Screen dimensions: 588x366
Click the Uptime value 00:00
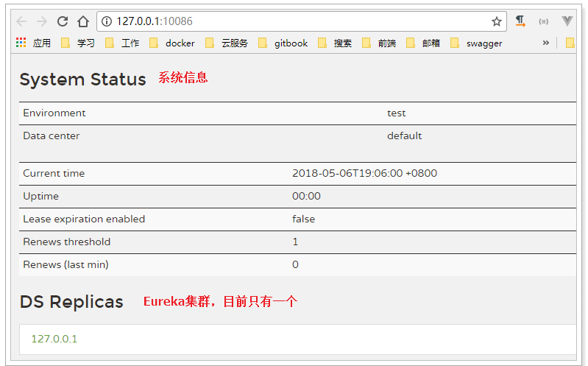point(306,197)
